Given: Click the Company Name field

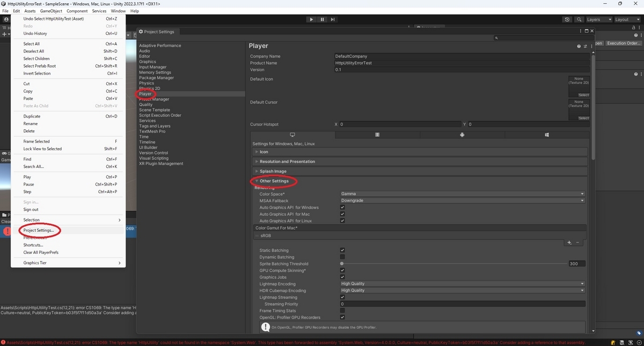Looking at the screenshot, I should point(463,56).
